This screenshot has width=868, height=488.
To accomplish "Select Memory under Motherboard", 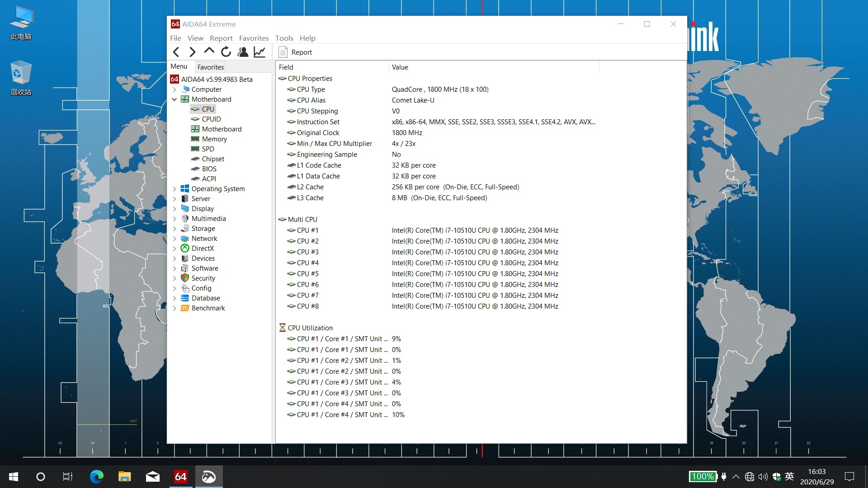I will 214,139.
